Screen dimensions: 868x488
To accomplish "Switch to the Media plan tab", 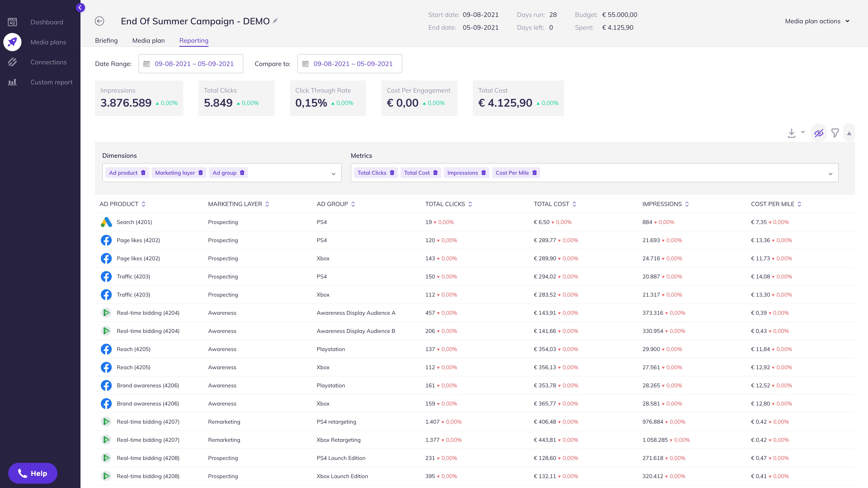I will 148,40.
